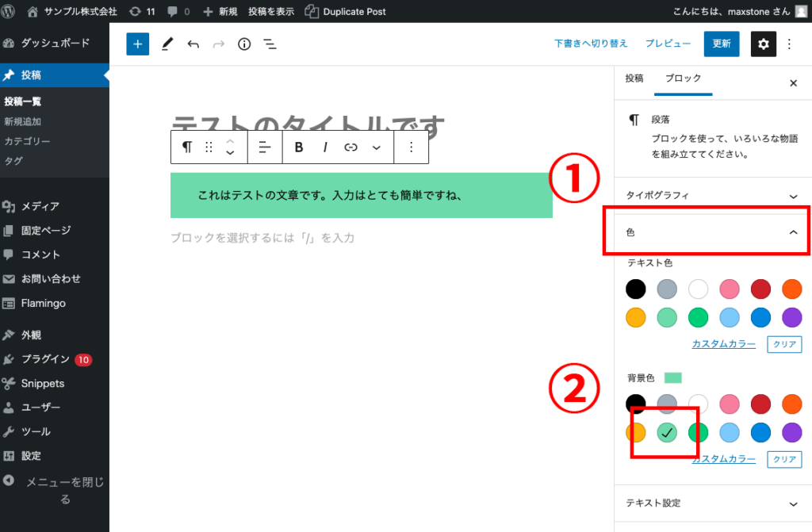Open the block options three-dot menu

point(412,147)
